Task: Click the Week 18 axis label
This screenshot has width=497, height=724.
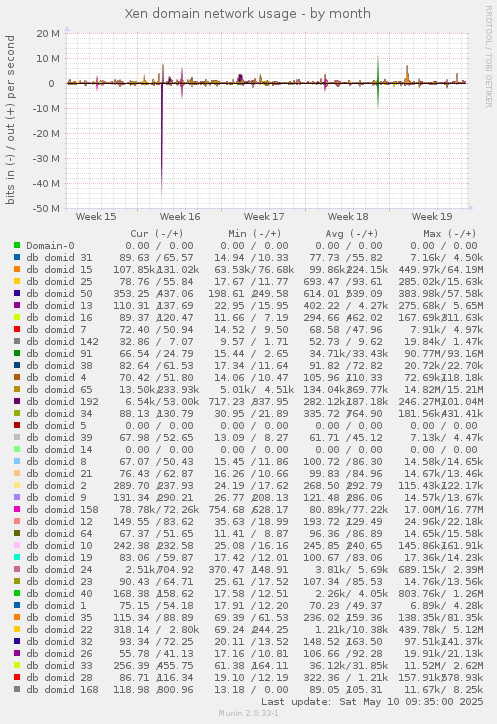Action: pos(348,217)
